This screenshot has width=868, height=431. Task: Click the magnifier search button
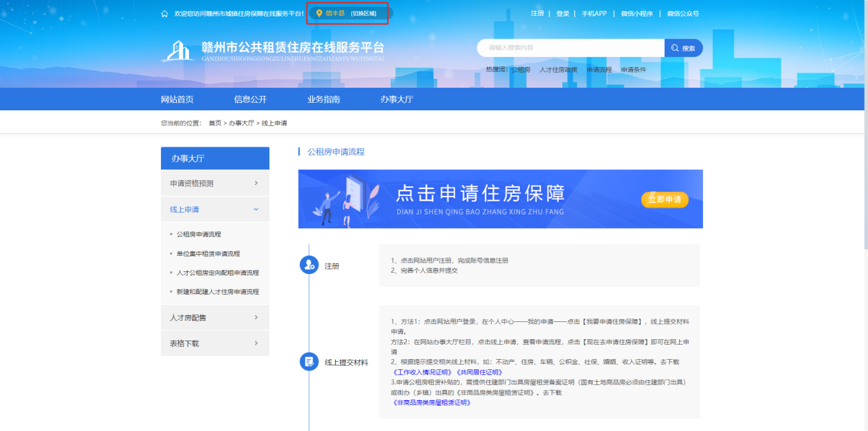(683, 48)
